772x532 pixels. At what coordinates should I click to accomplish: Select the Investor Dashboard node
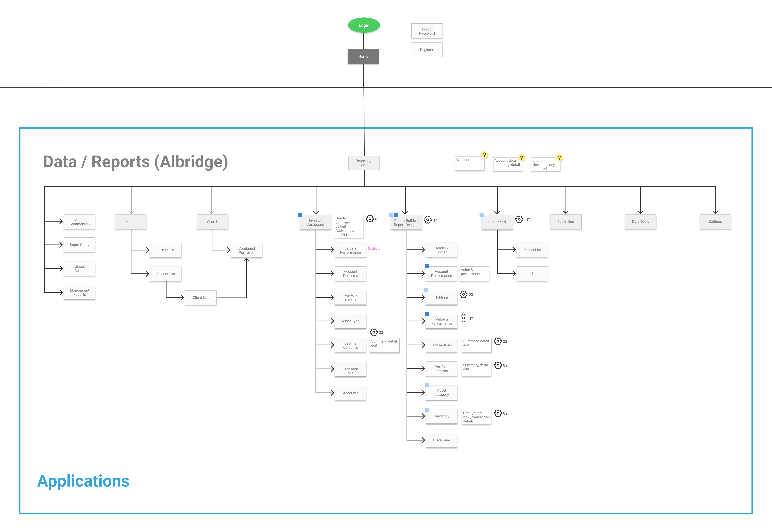click(315, 222)
